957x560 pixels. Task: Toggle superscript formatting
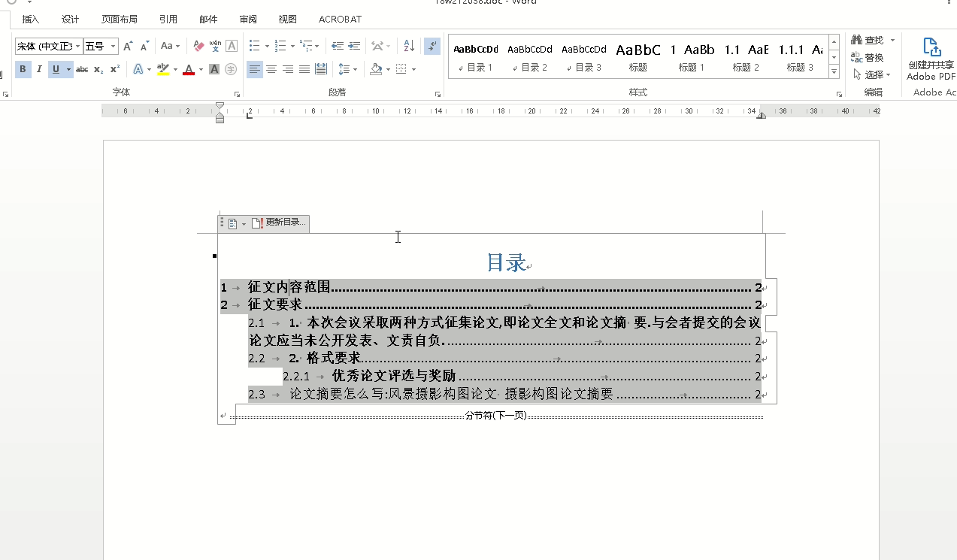tap(115, 69)
